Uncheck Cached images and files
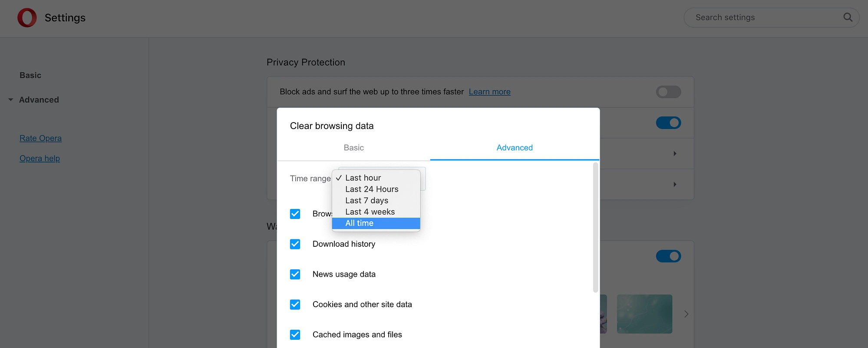 [295, 335]
